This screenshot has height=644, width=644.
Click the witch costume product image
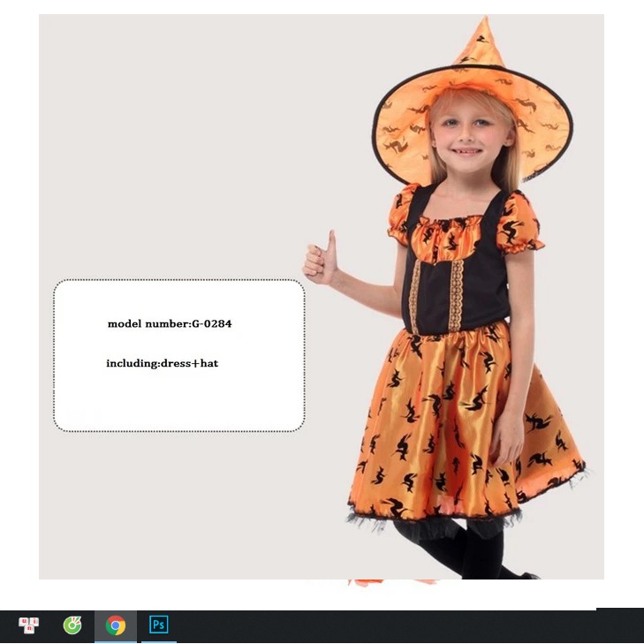(x=322, y=297)
